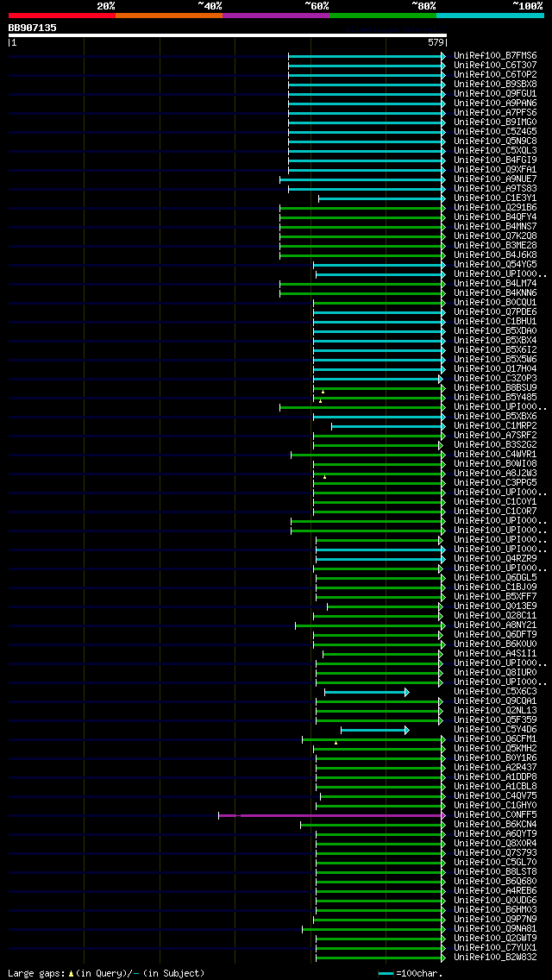Click the UniRef100_Q8IUR0 label
Image resolution: width=552 pixels, height=980 pixels.
pyautogui.click(x=495, y=673)
